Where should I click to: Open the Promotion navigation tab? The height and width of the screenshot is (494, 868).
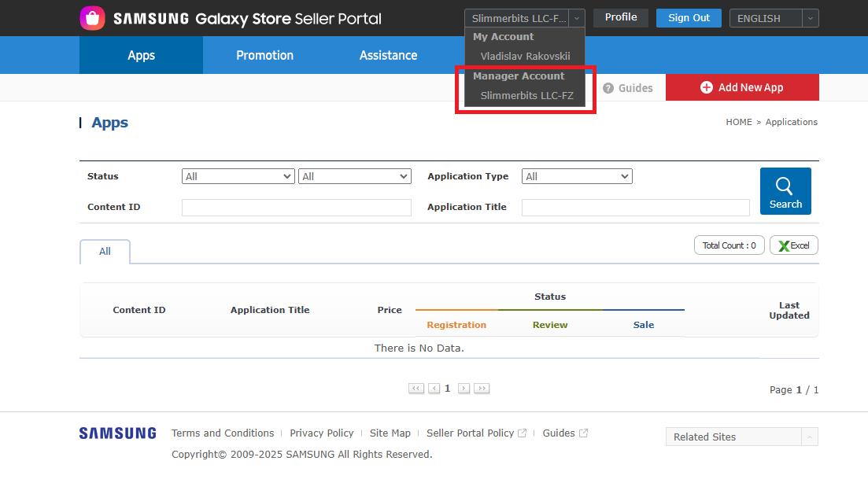click(264, 55)
